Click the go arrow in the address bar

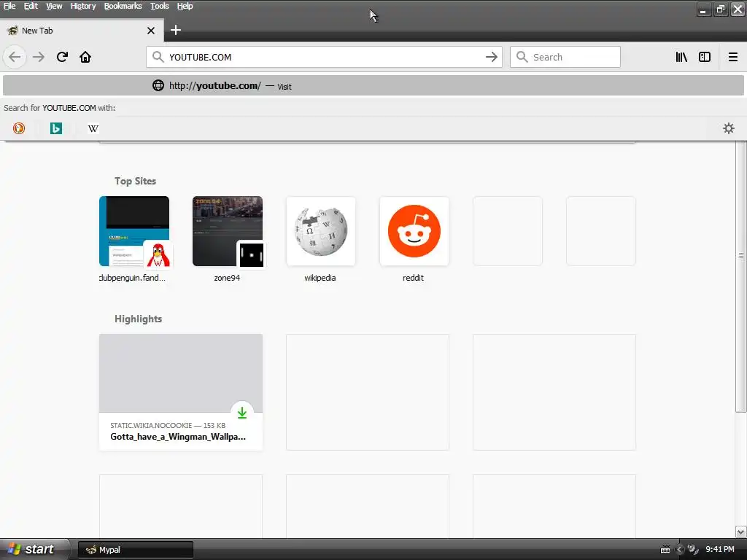[x=491, y=57]
